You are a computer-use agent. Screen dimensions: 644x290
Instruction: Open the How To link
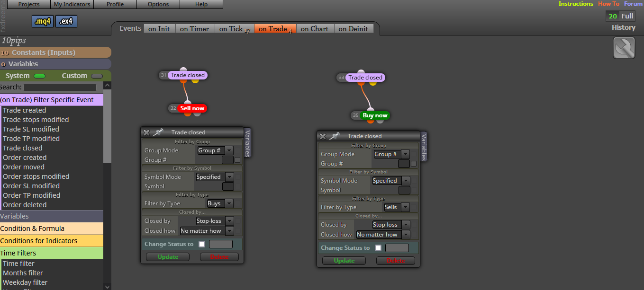[x=608, y=4]
